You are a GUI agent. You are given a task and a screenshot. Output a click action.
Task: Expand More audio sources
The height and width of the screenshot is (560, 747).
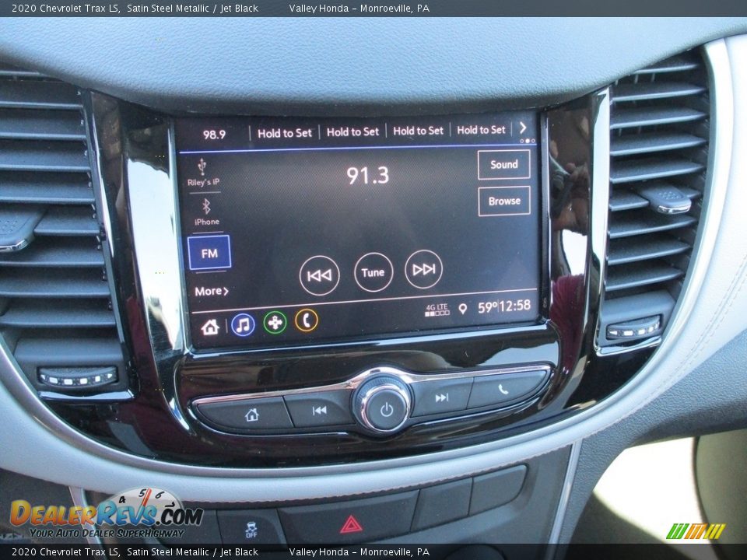212,291
